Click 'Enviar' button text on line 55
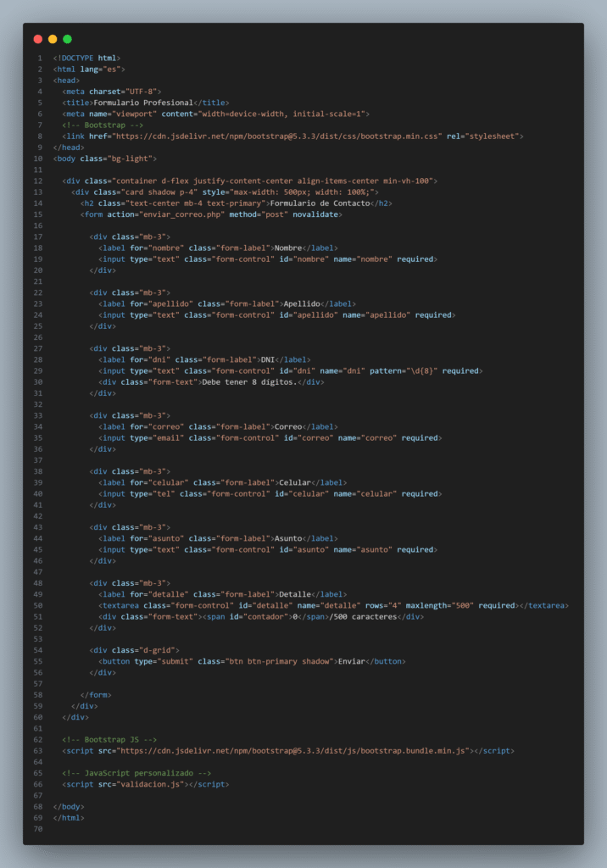The width and height of the screenshot is (607, 868). (x=352, y=661)
